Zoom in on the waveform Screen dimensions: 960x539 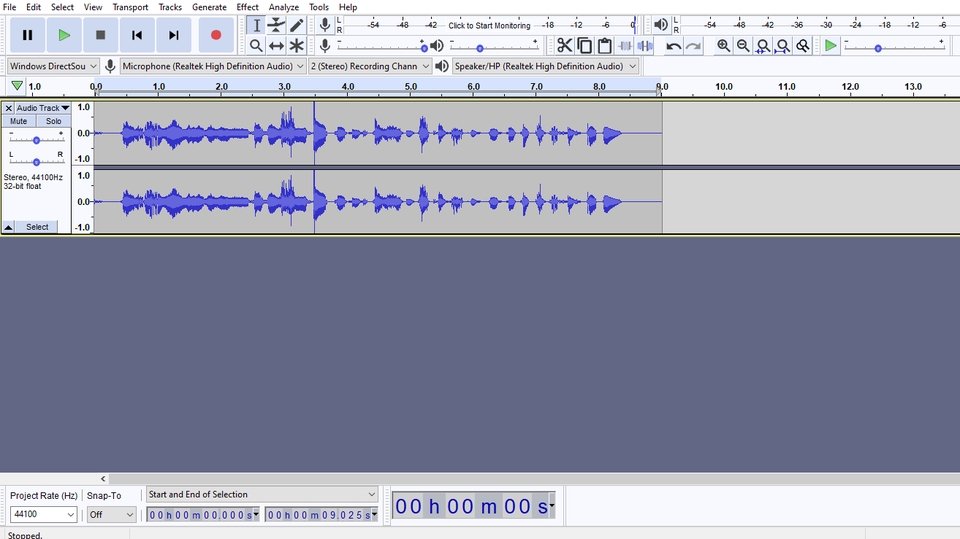(x=723, y=45)
